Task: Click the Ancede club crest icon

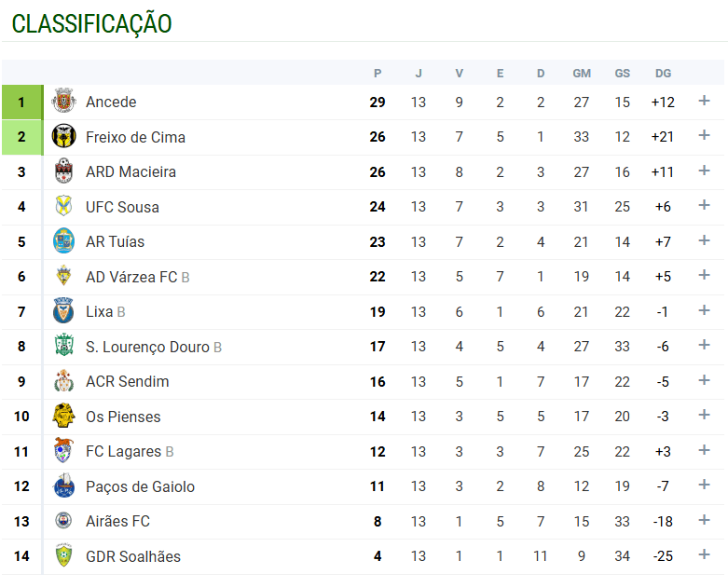Action: point(63,102)
